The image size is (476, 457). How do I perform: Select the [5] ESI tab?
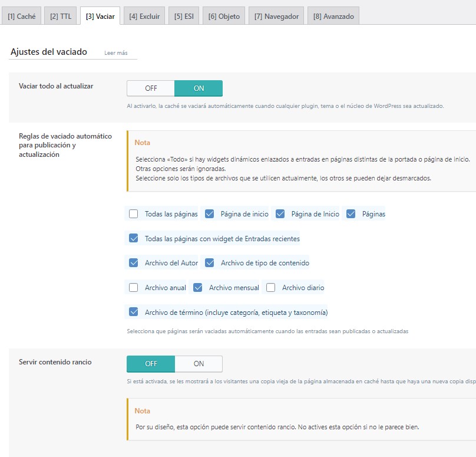pos(184,17)
